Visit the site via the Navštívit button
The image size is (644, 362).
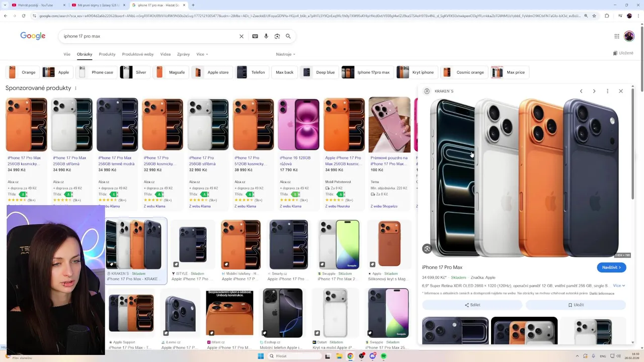coord(611,267)
